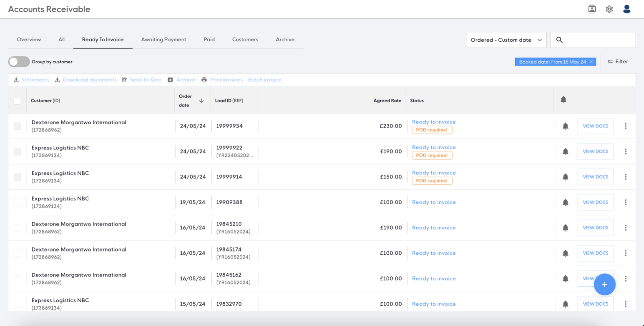Image resolution: width=644 pixels, height=326 pixels.
Task: Sort by Order date arrow
Action: (x=201, y=100)
